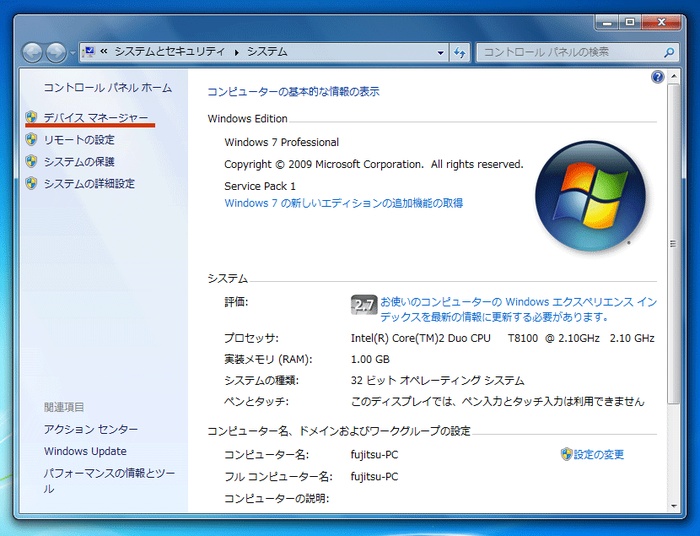
Task: Open アクション センター link
Action: tap(91, 429)
